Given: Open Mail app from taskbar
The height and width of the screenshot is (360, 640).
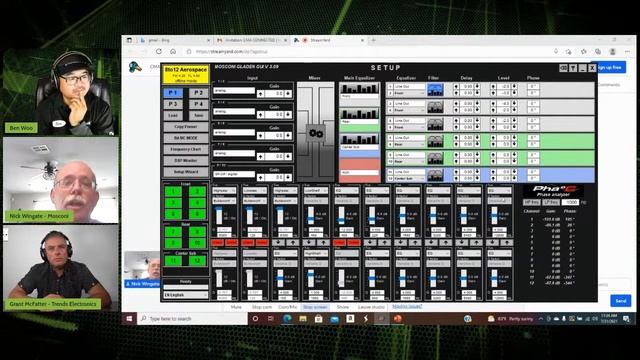Looking at the screenshot, I should click(334, 318).
